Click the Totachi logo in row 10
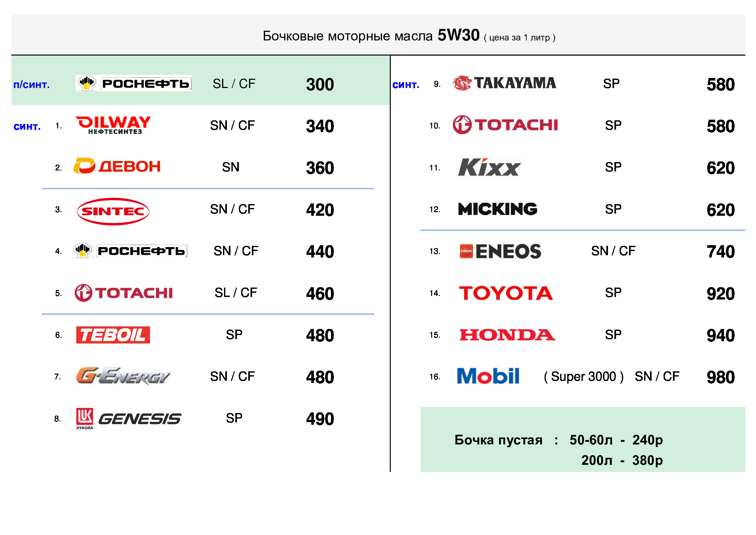 (505, 125)
